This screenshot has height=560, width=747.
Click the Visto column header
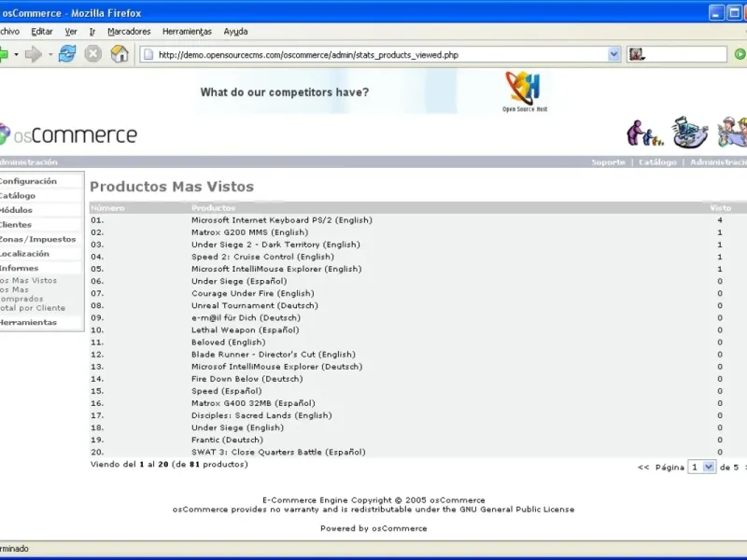click(x=720, y=207)
